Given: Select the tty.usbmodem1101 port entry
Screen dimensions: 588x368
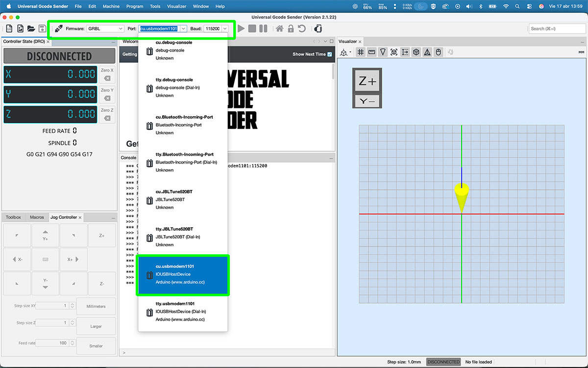Looking at the screenshot, I should [183, 312].
